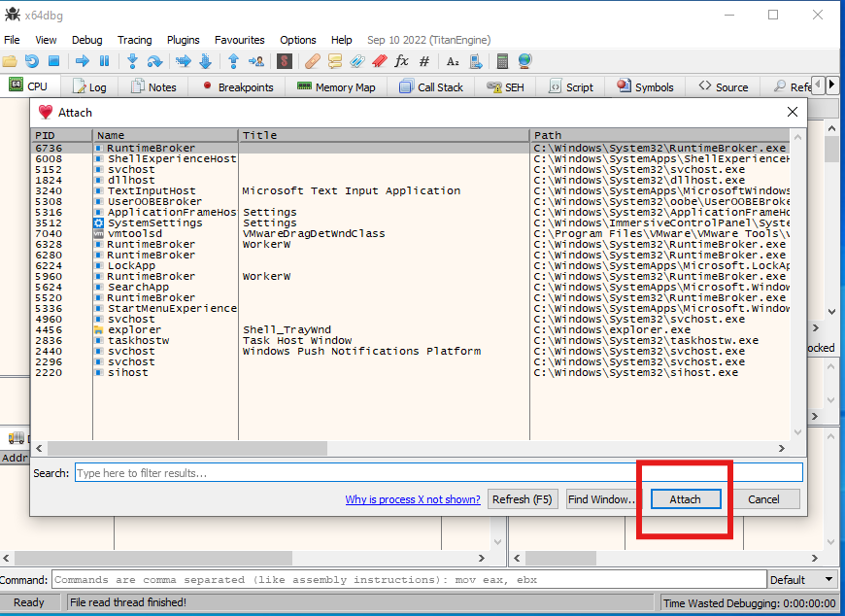Click the Attach button in dialog
Image resolution: width=845 pixels, height=616 pixels.
686,499
